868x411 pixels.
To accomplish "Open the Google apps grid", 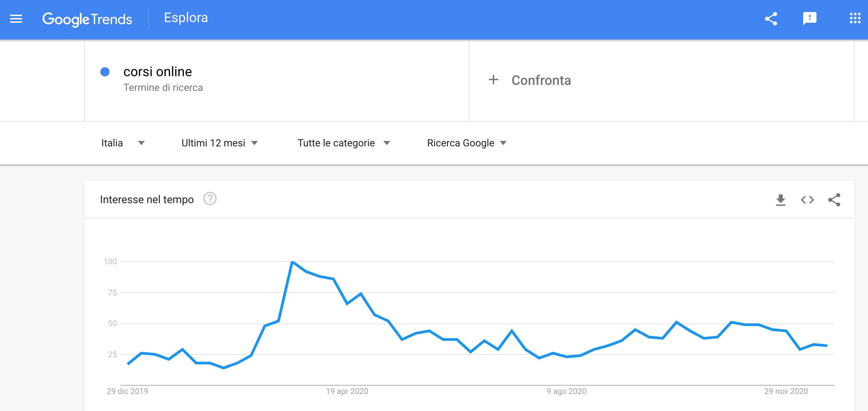I will pos(855,18).
